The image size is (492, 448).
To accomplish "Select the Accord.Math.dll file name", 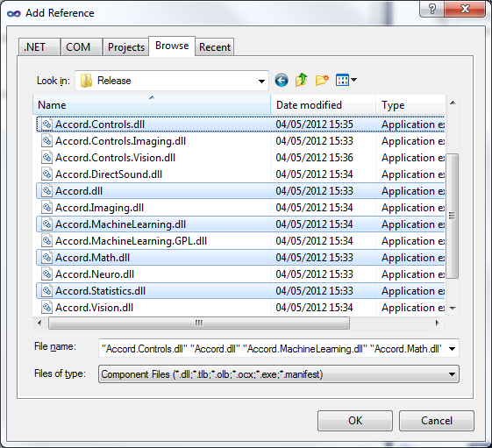I will [x=92, y=257].
